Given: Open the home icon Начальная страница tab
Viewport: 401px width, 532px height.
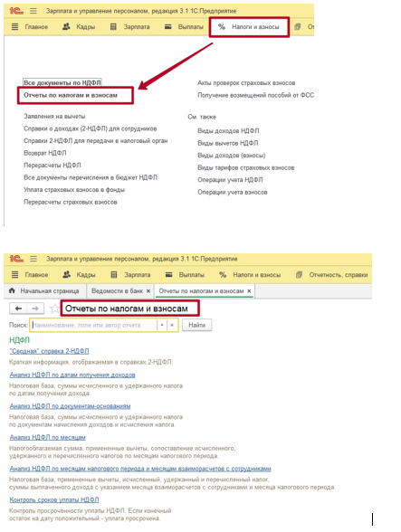Looking at the screenshot, I should pyautogui.click(x=44, y=291).
